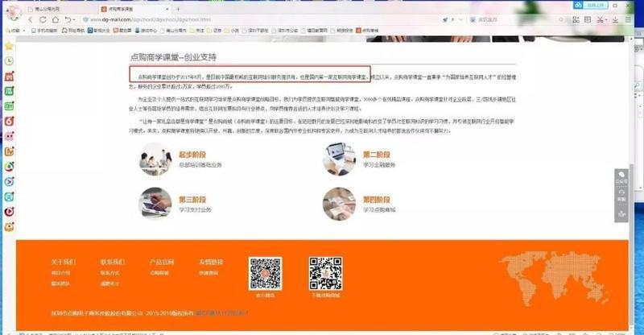Open the 产品官网 footer link
The height and width of the screenshot is (335, 644).
(x=162, y=262)
